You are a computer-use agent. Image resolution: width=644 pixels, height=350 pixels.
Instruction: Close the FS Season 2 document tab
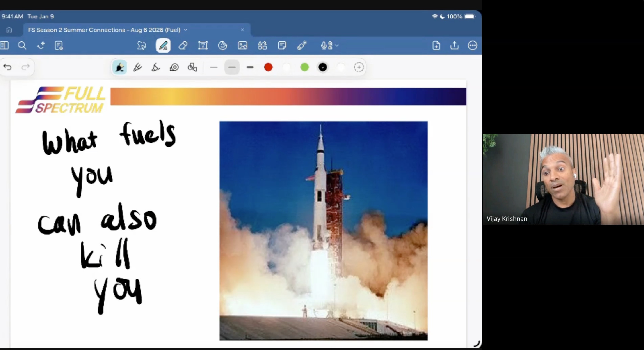coord(242,30)
